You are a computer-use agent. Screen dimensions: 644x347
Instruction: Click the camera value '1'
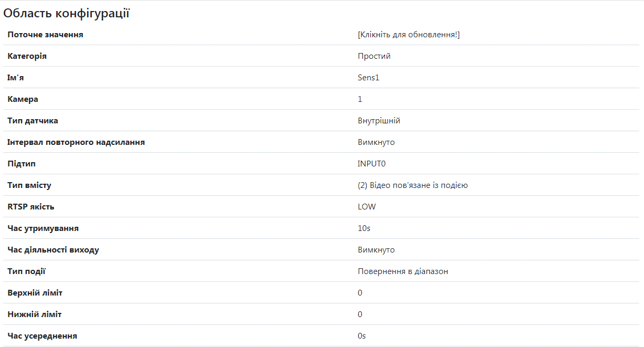pyautogui.click(x=360, y=99)
